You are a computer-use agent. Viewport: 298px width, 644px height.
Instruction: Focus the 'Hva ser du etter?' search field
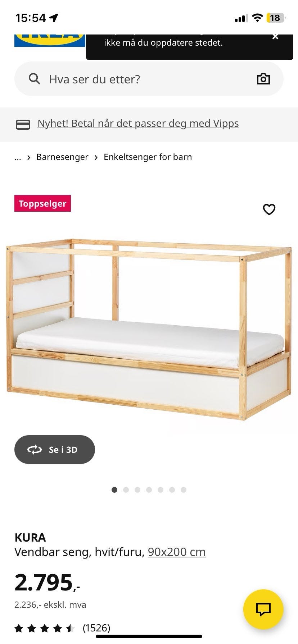pos(149,79)
